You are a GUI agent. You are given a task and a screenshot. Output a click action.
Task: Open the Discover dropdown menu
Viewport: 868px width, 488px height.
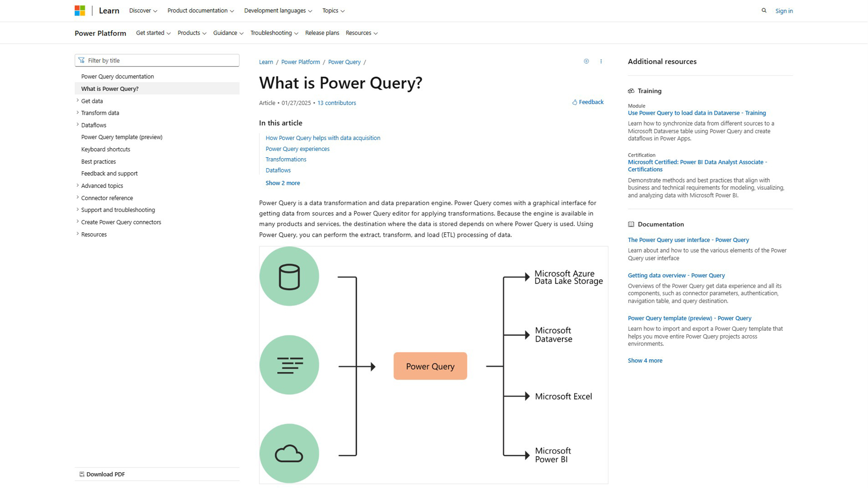[x=143, y=10]
